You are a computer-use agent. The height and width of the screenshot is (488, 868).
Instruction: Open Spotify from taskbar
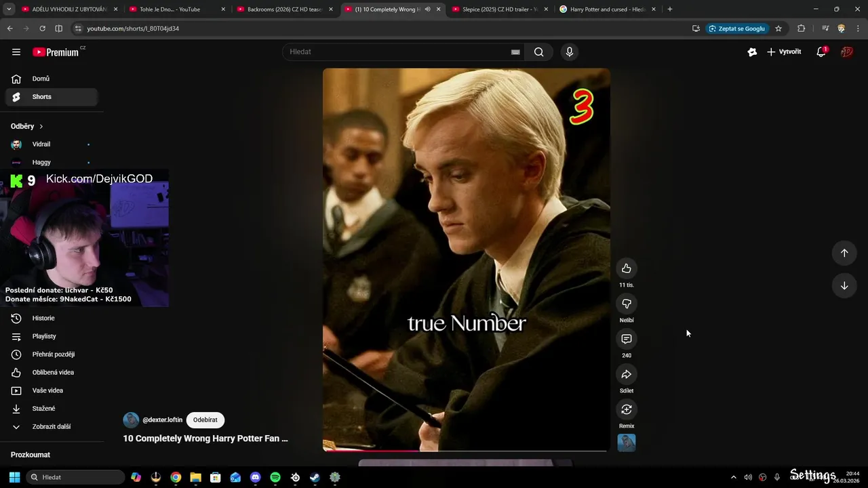click(x=275, y=477)
